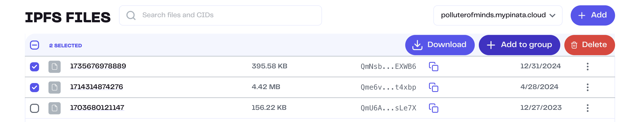Download the selected files
The height and width of the screenshot is (122, 644).
click(x=439, y=45)
